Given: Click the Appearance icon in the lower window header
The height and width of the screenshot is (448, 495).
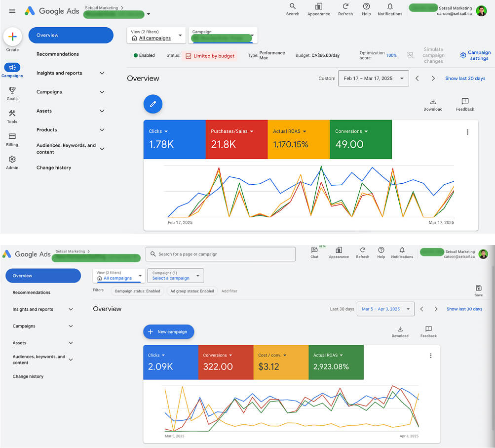Looking at the screenshot, I should point(339,250).
